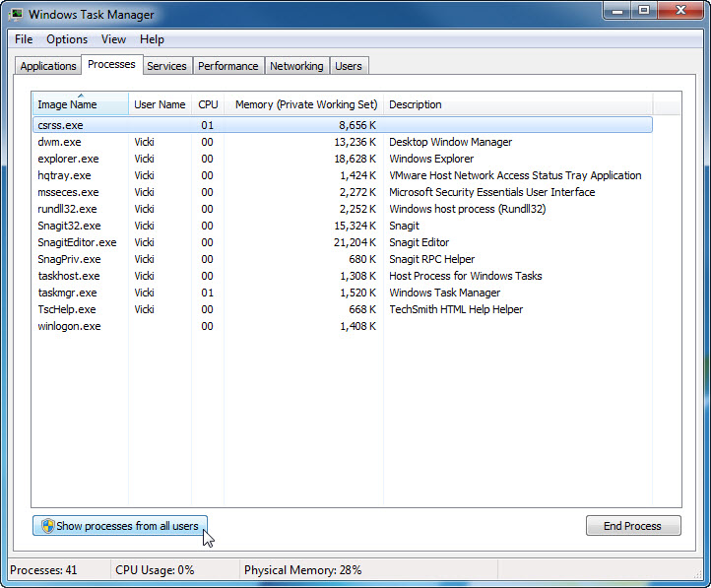Click Processes: 41 in status bar

(43, 570)
